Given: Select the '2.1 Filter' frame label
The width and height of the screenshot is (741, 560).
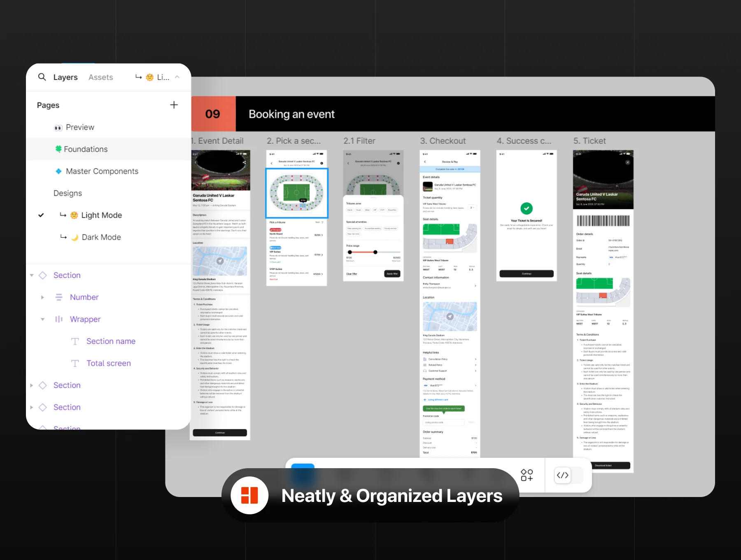Looking at the screenshot, I should (x=359, y=141).
